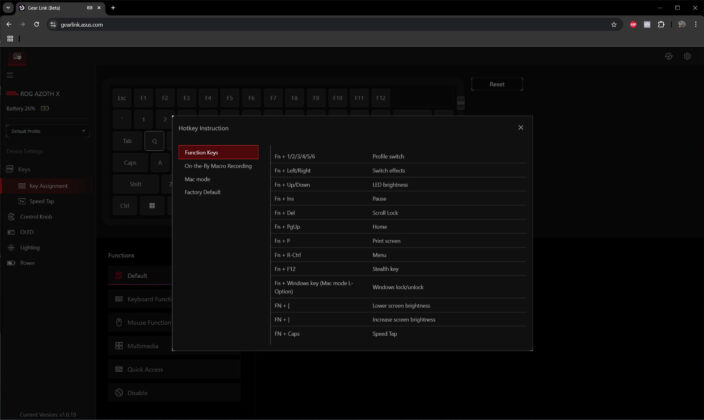Image resolution: width=704 pixels, height=420 pixels.
Task: Open a new browser tab
Action: click(113, 8)
